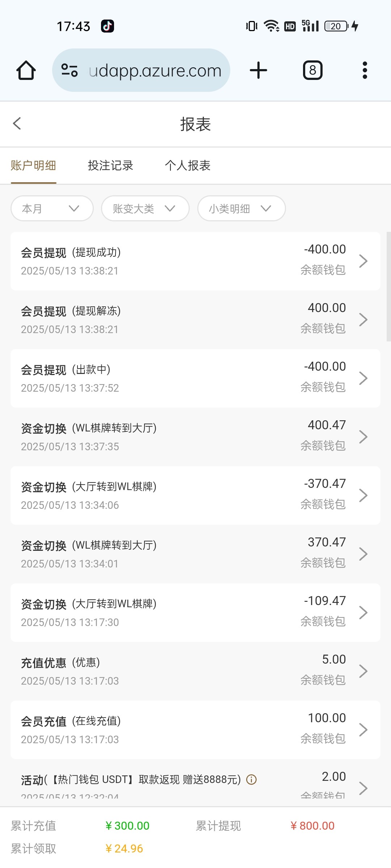Tap the udapp.azure.com address bar
Screen dimensions: 391x868
[155, 70]
